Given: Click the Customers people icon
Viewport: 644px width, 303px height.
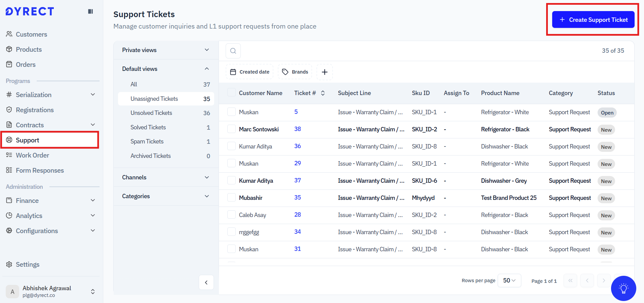Looking at the screenshot, I should click(9, 34).
